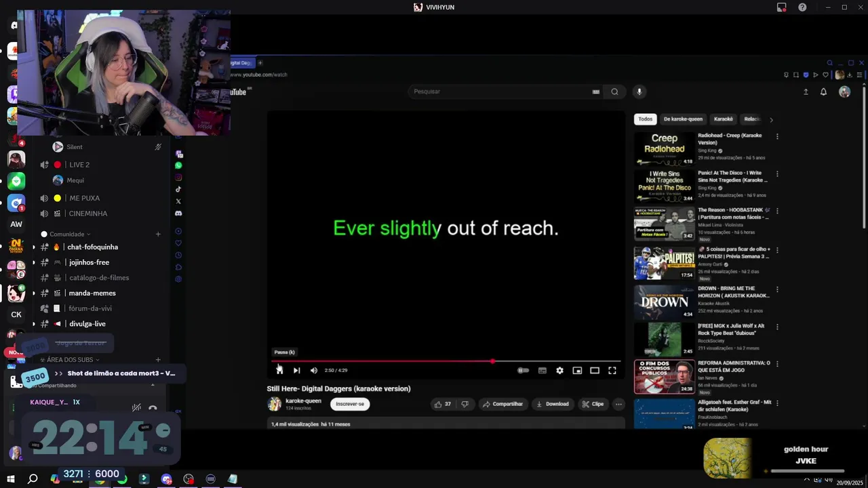Disconnect from the Discord voice call
Image resolution: width=868 pixels, height=488 pixels.
153,407
